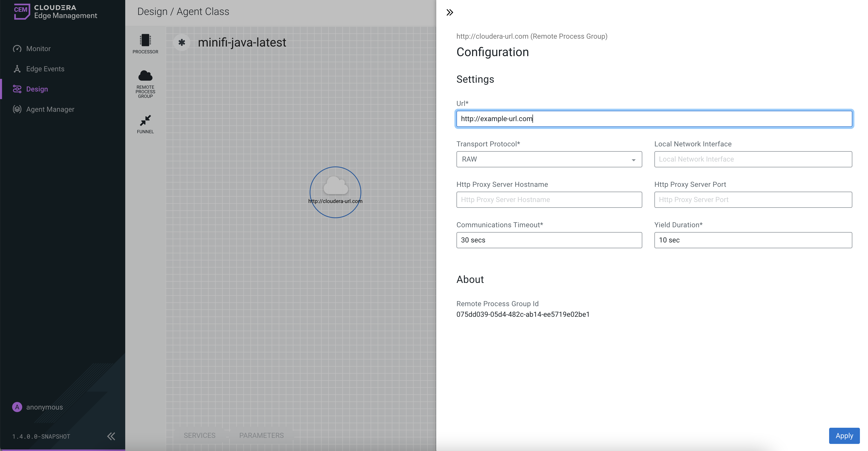Screen dimensions: 868x451
Task: Focus the Local Network Interface field
Action: 753,159
